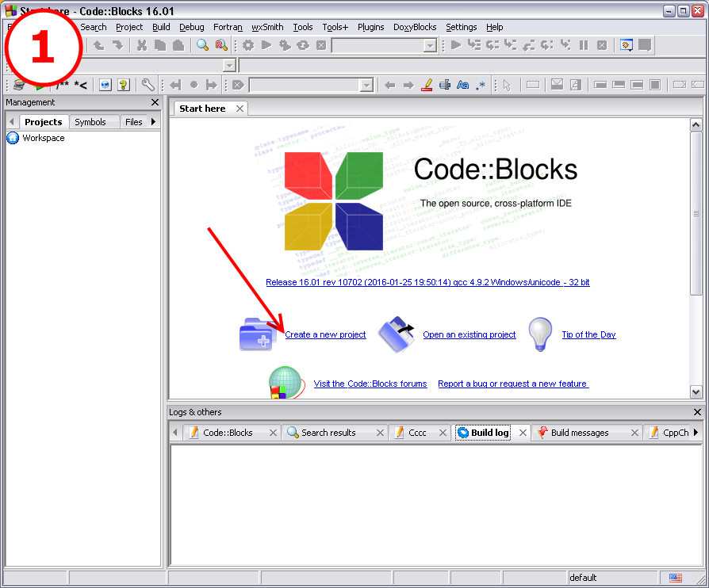Click the Abort build icon
The height and width of the screenshot is (588, 709).
(x=321, y=45)
